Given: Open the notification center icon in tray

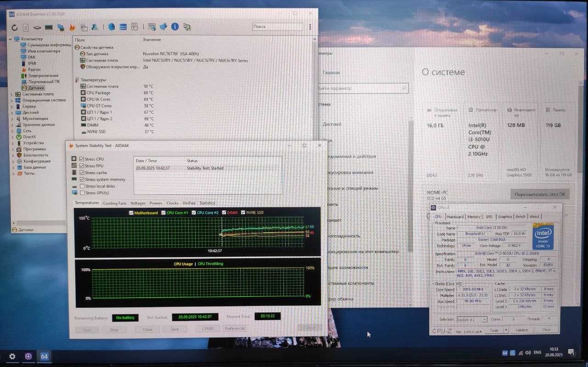Looking at the screenshot, I should [x=572, y=353].
